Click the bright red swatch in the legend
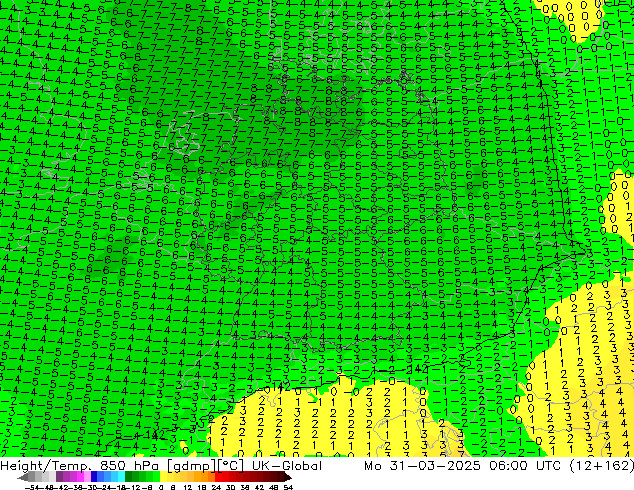This screenshot has height=490, width=634. 218,477
